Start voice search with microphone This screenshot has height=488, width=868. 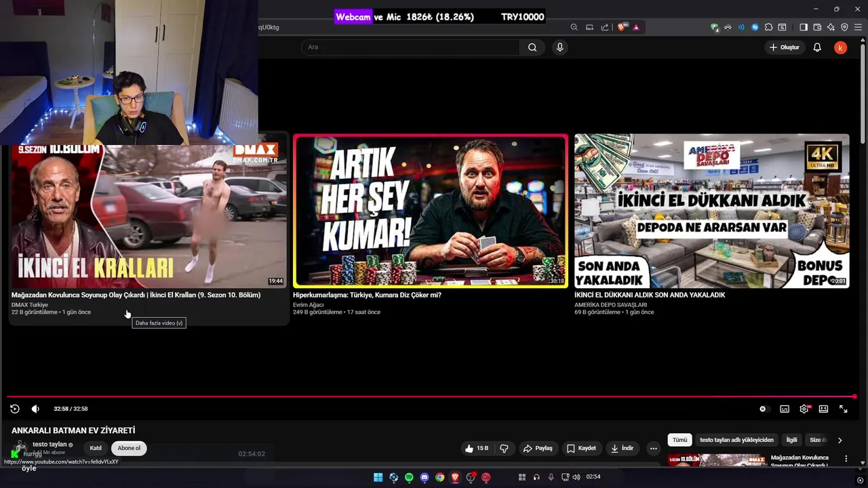coord(559,47)
